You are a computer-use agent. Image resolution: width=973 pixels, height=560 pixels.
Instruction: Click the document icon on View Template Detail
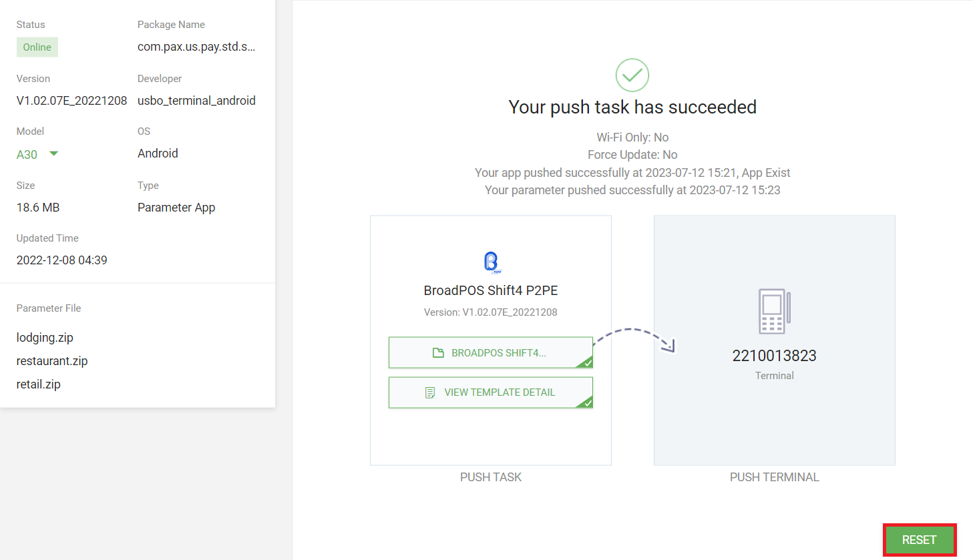(x=430, y=392)
